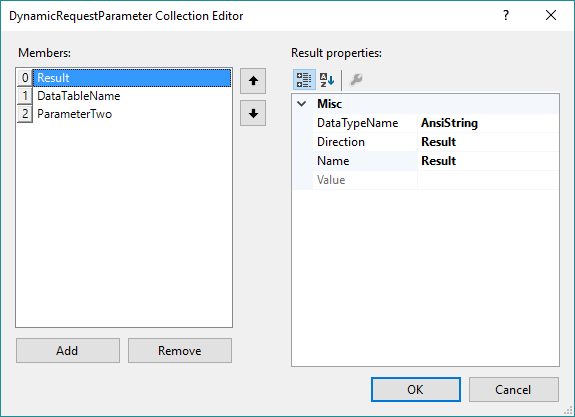Open the Direction property value field

tap(488, 142)
